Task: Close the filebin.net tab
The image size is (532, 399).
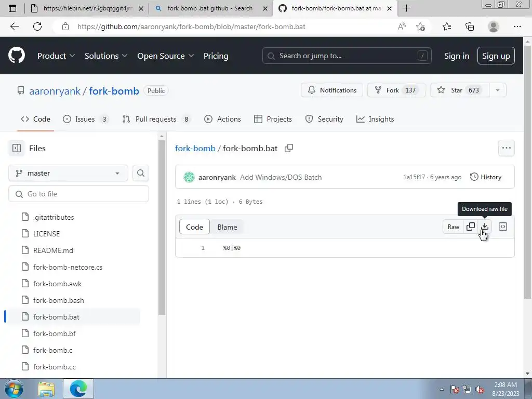Action: click(141, 8)
